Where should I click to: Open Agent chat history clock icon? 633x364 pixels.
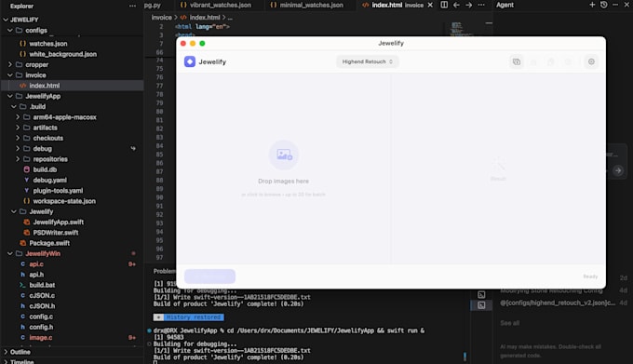click(x=603, y=5)
